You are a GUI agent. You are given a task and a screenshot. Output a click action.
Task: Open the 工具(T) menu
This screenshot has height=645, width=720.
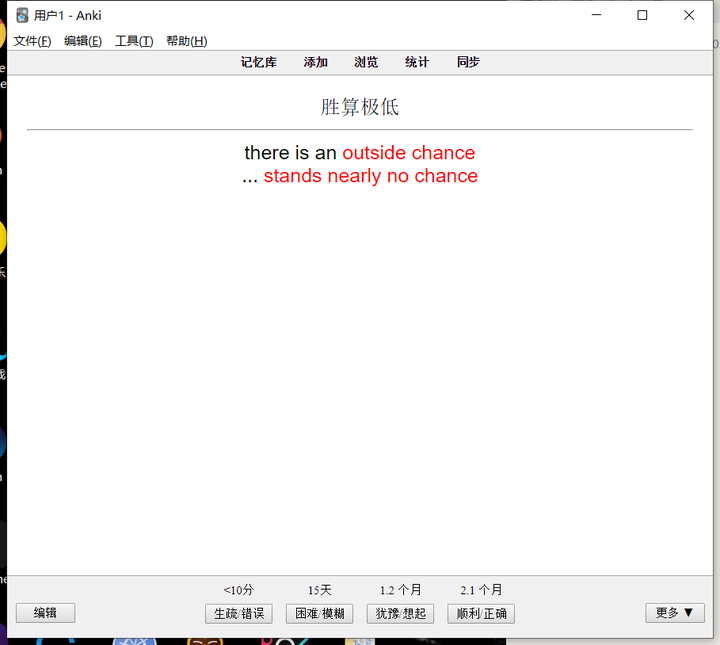pyautogui.click(x=134, y=41)
